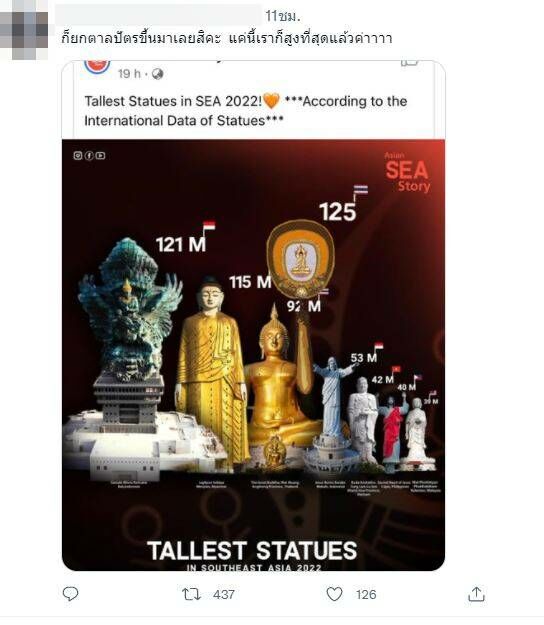The width and height of the screenshot is (544, 625).
Task: Click the golden emblem with Buddha seal
Action: point(301,258)
